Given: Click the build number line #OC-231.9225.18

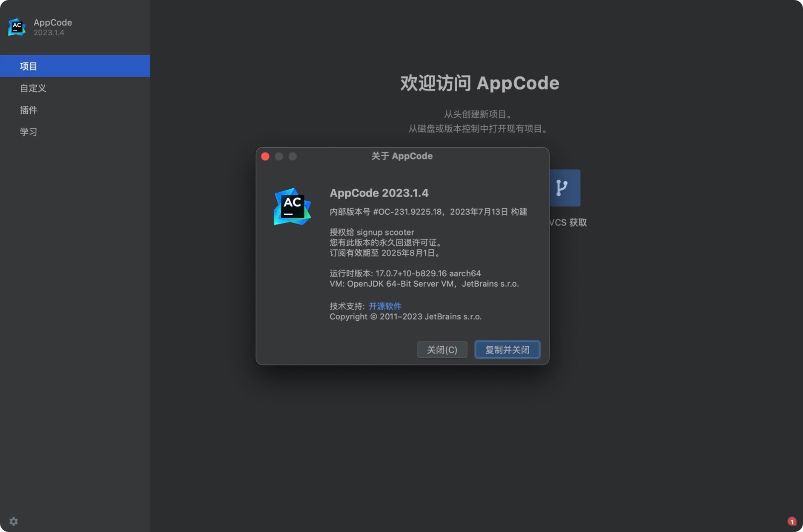Looking at the screenshot, I should [x=428, y=212].
